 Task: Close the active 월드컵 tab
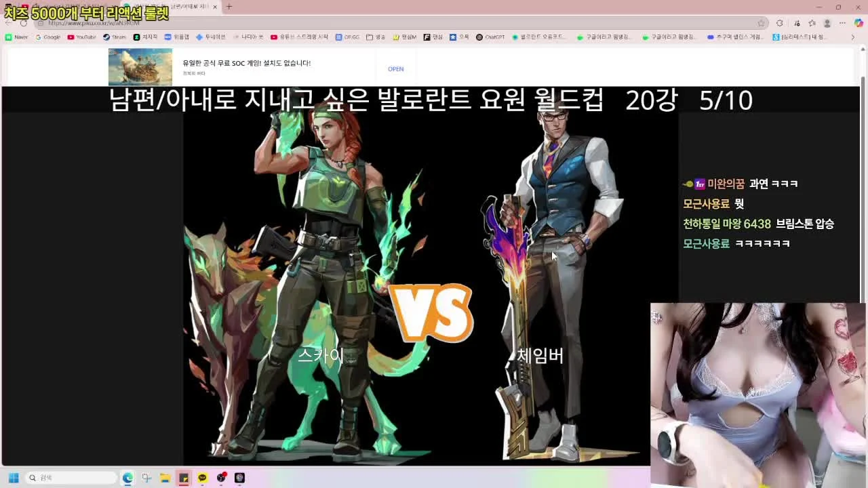215,7
